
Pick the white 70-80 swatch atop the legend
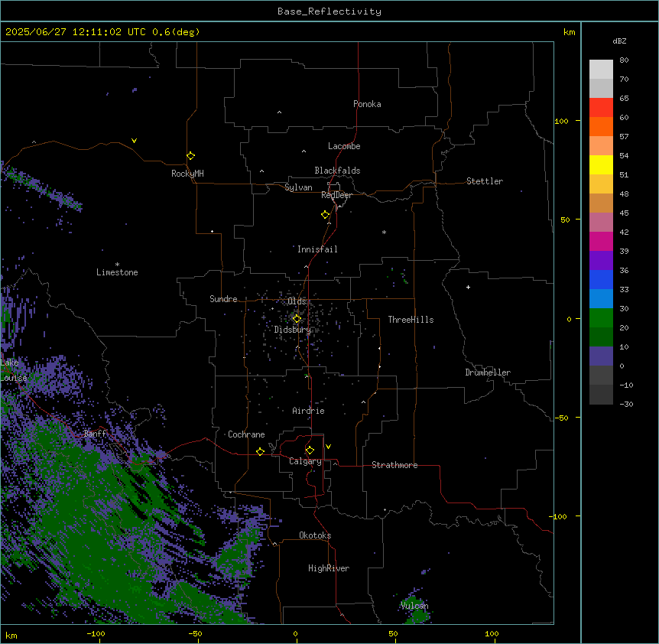601,70
